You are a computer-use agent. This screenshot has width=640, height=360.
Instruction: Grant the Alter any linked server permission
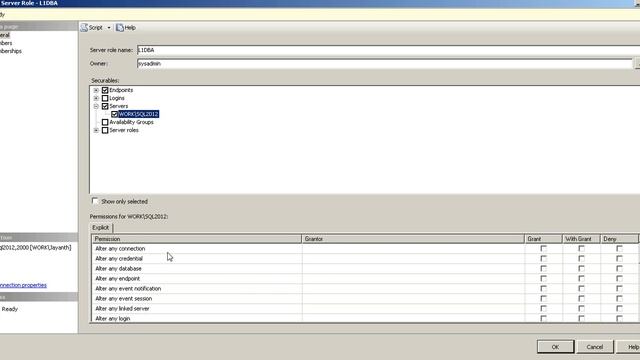[543, 309]
